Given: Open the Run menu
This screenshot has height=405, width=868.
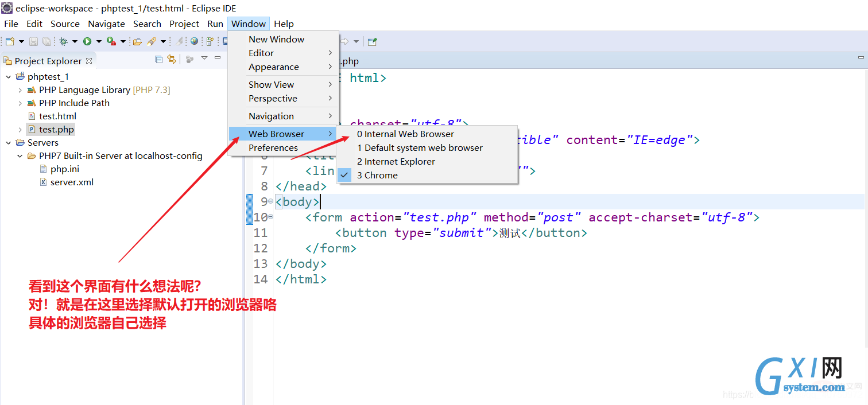Looking at the screenshot, I should click(215, 24).
